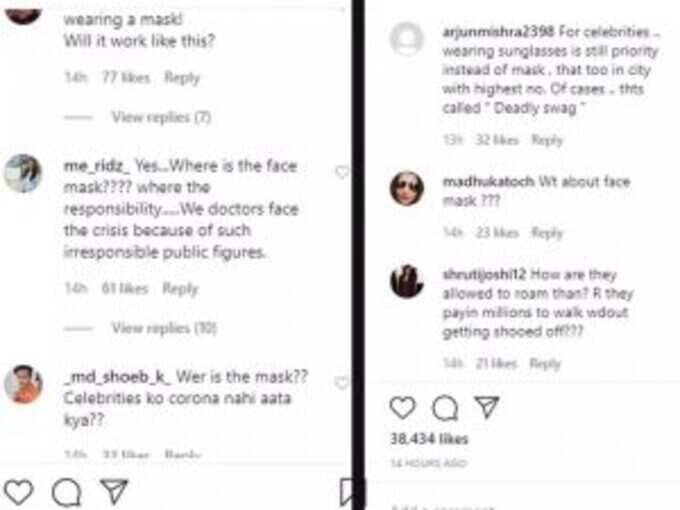View the 38,434 likes list
This screenshot has height=510, width=680.
pos(429,439)
